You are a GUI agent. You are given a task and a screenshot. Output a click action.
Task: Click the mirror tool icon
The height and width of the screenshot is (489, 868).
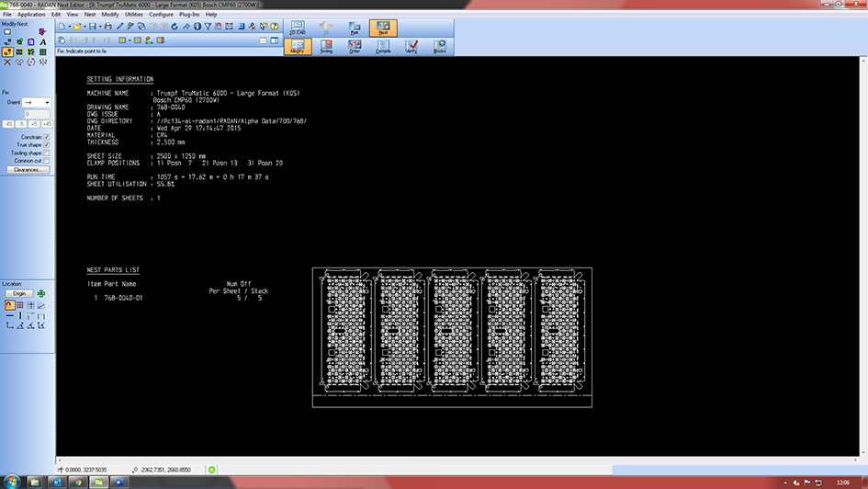pos(43,62)
